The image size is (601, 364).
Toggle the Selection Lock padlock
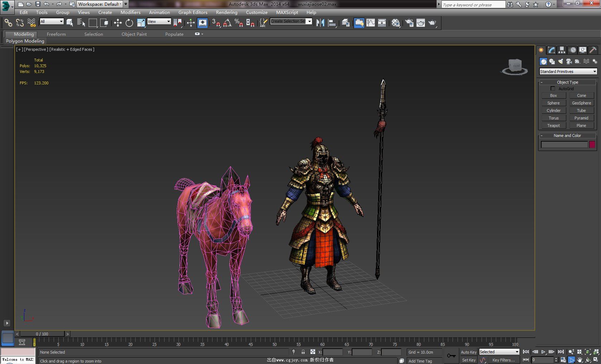pyautogui.click(x=303, y=352)
